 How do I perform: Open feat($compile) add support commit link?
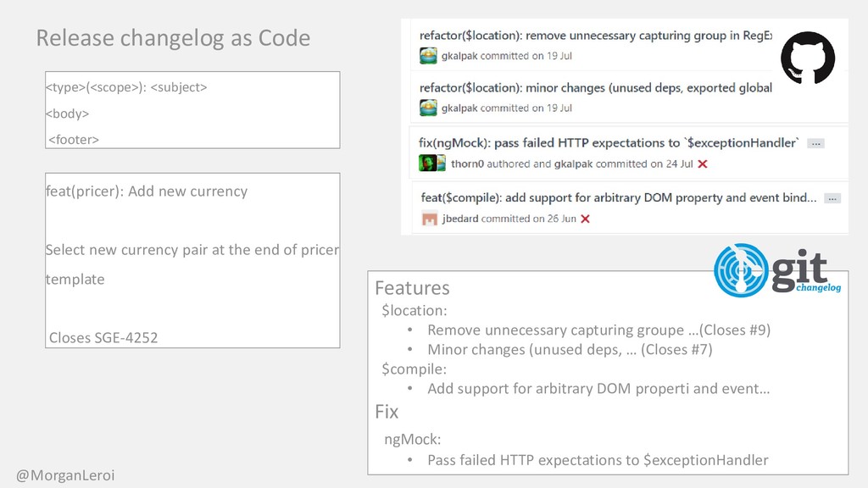618,197
